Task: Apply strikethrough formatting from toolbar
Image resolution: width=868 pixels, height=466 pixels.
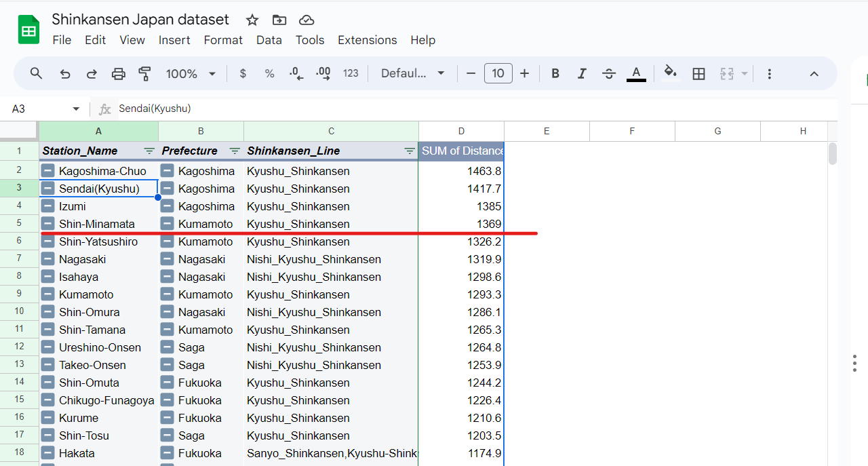Action: click(609, 74)
